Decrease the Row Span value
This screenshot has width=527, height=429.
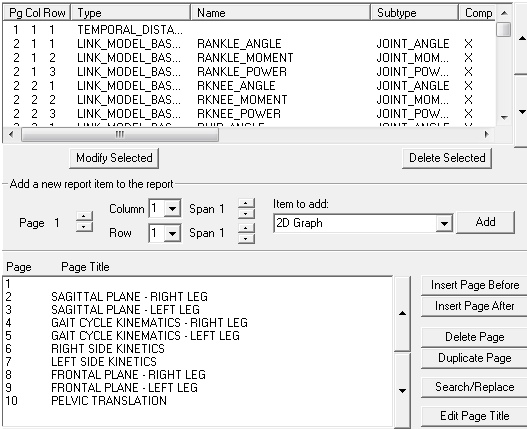pyautogui.click(x=246, y=239)
